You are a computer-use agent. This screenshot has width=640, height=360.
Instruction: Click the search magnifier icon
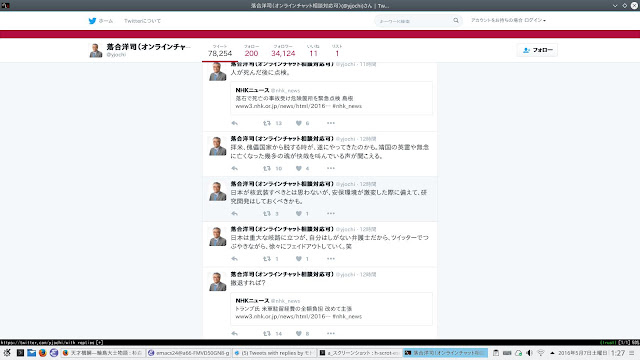456,20
